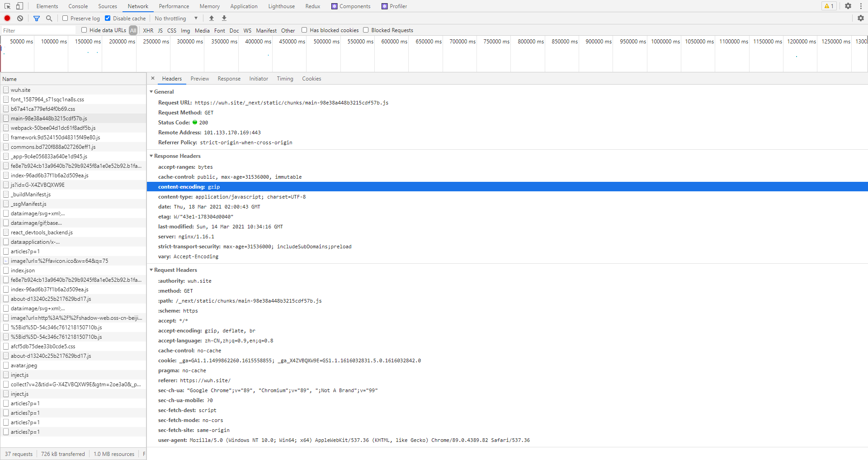The width and height of the screenshot is (868, 460).
Task: Show the Response tab of request
Action: (229, 78)
